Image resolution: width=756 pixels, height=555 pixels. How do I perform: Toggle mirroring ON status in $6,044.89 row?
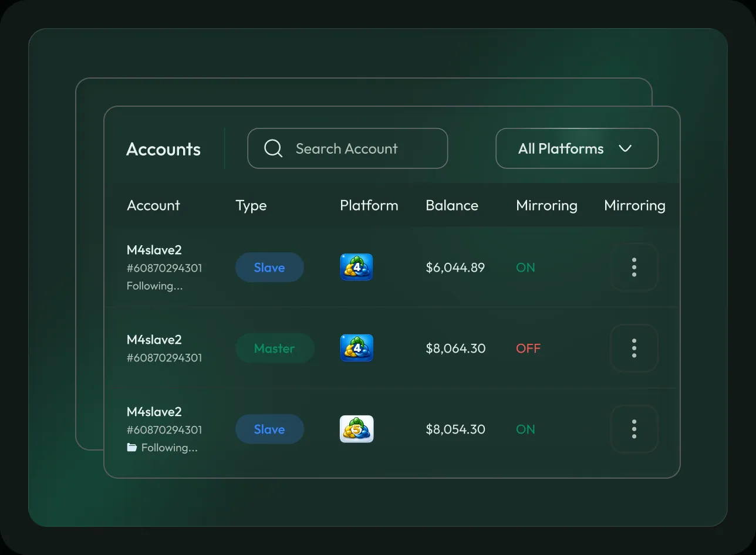click(525, 268)
